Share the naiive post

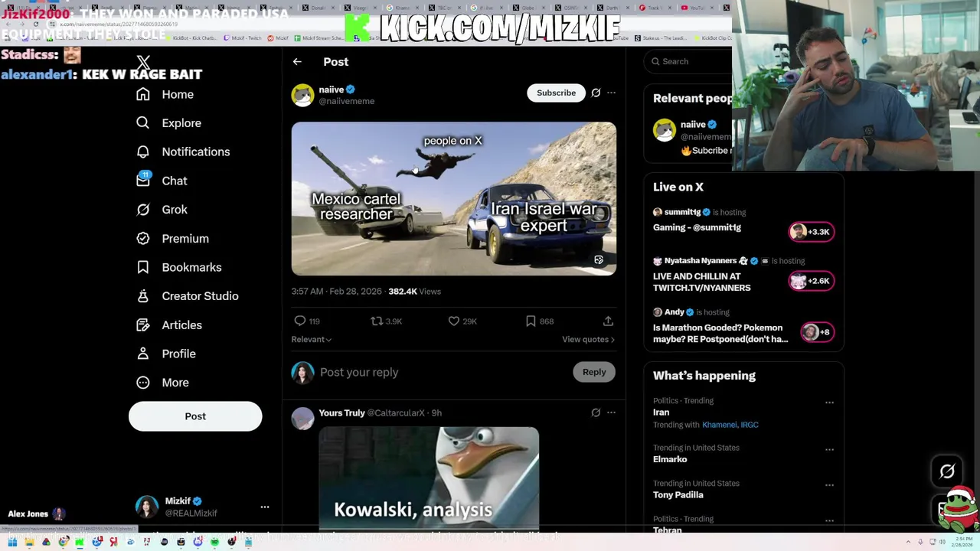pos(608,321)
